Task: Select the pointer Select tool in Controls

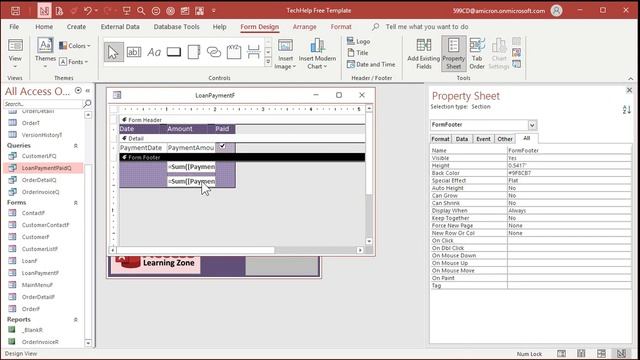Action: [113, 53]
